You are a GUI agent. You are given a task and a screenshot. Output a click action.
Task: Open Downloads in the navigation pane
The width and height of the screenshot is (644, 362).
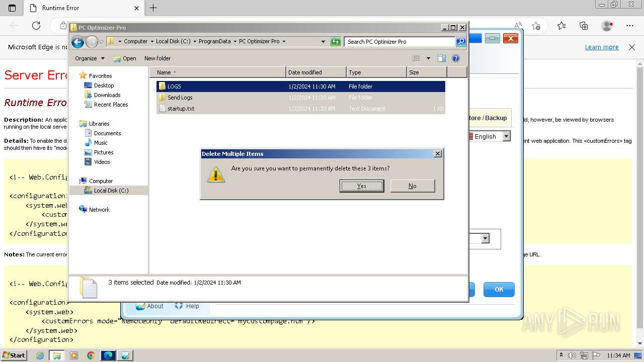click(103, 95)
